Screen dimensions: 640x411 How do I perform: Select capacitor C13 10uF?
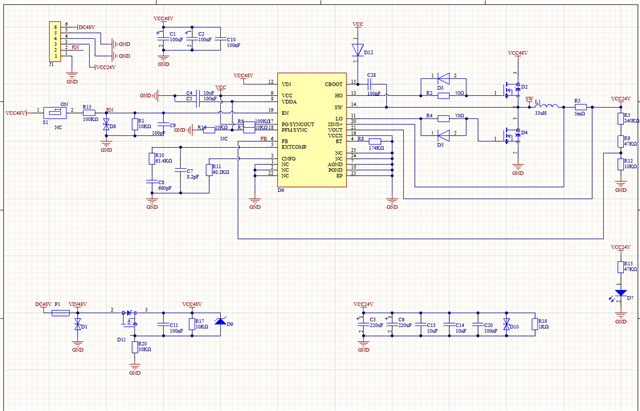(421, 324)
